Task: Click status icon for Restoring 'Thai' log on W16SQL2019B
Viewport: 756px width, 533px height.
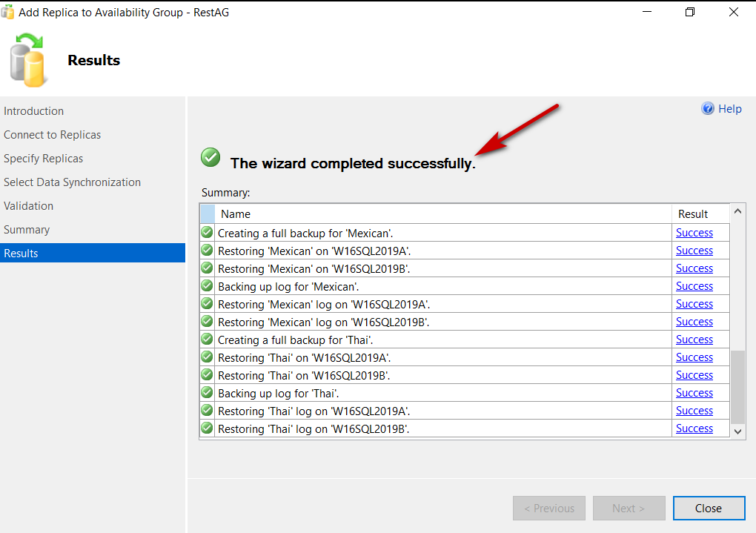Action: [207, 428]
